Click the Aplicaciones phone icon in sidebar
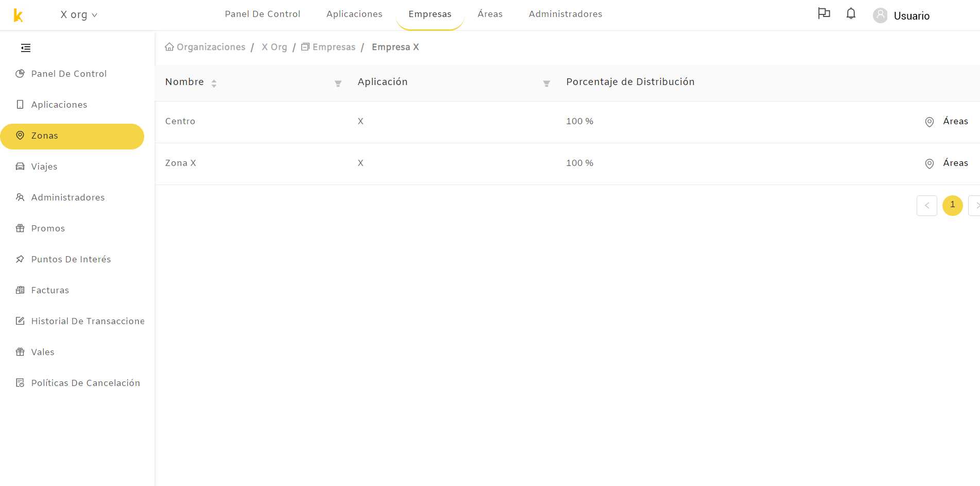 click(x=20, y=105)
